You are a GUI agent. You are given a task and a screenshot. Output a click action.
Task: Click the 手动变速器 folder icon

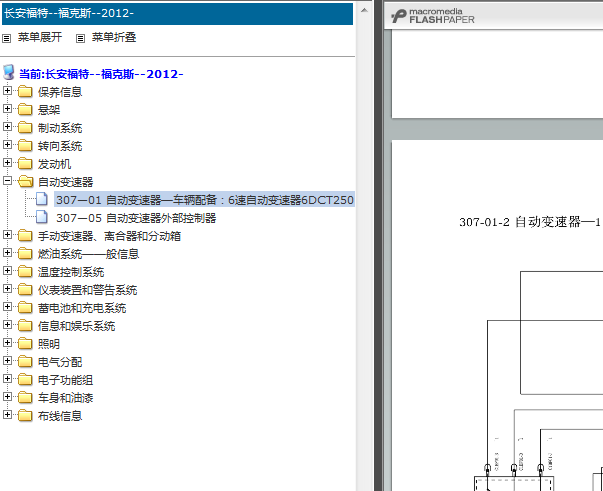tap(25, 236)
